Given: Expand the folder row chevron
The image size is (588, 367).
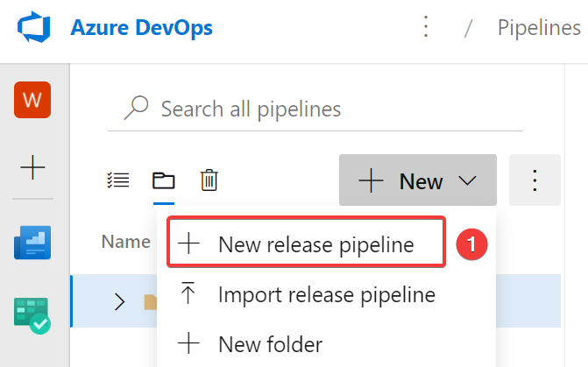Looking at the screenshot, I should (x=120, y=302).
